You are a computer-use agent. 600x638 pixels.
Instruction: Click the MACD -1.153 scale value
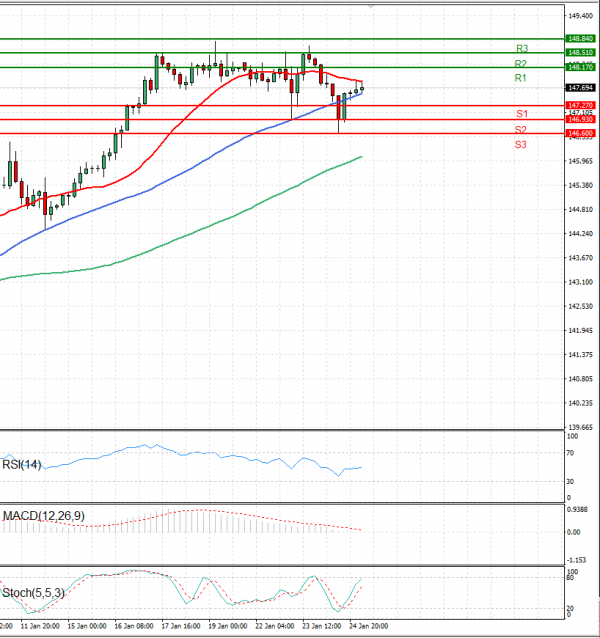click(576, 560)
